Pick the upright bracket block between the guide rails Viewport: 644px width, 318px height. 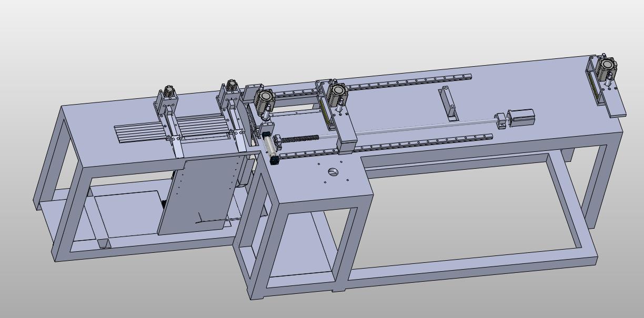point(448,103)
